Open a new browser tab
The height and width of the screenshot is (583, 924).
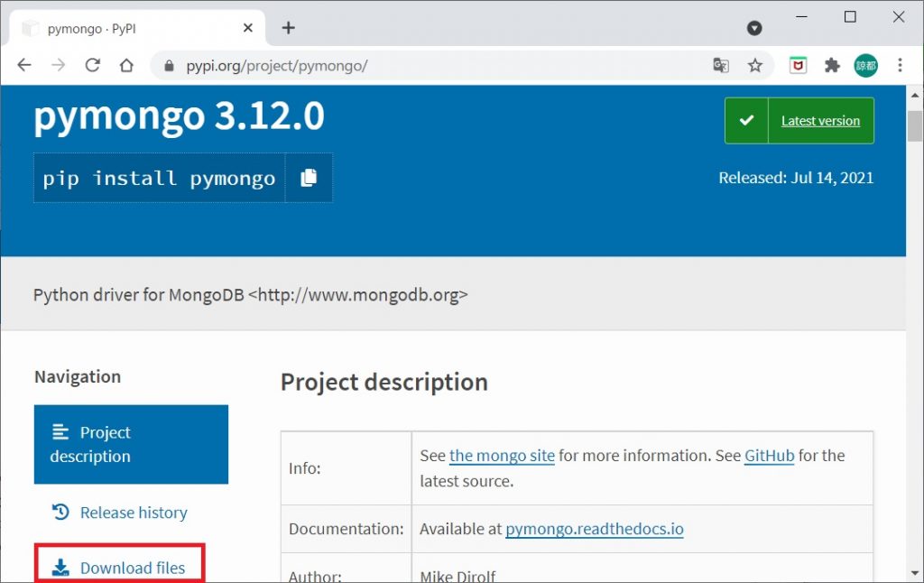[288, 28]
